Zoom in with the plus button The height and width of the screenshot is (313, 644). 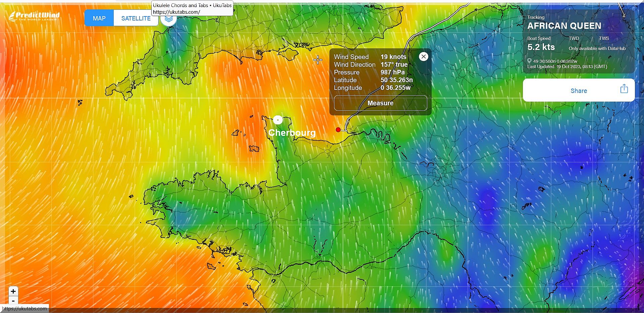pyautogui.click(x=13, y=291)
